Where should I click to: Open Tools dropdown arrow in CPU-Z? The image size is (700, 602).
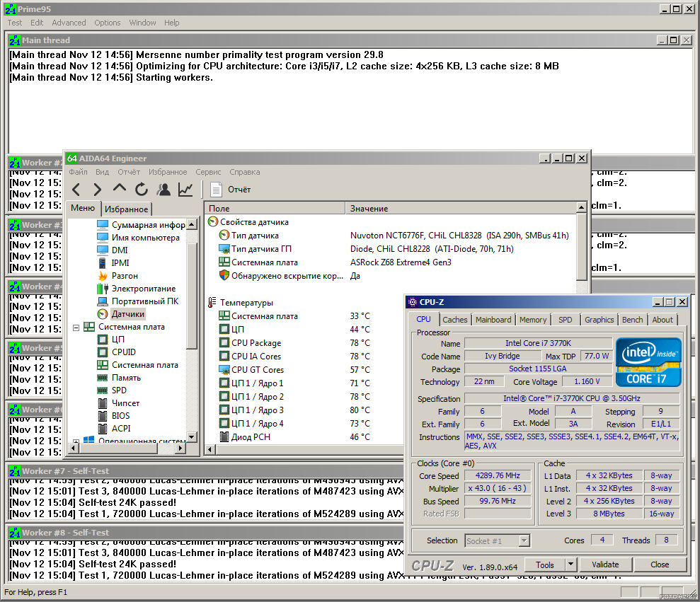571,565
